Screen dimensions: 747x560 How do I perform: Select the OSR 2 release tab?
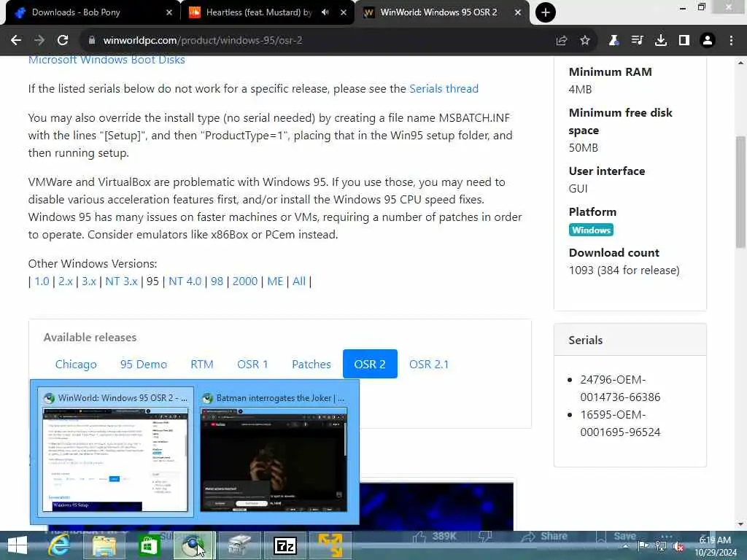370,365
